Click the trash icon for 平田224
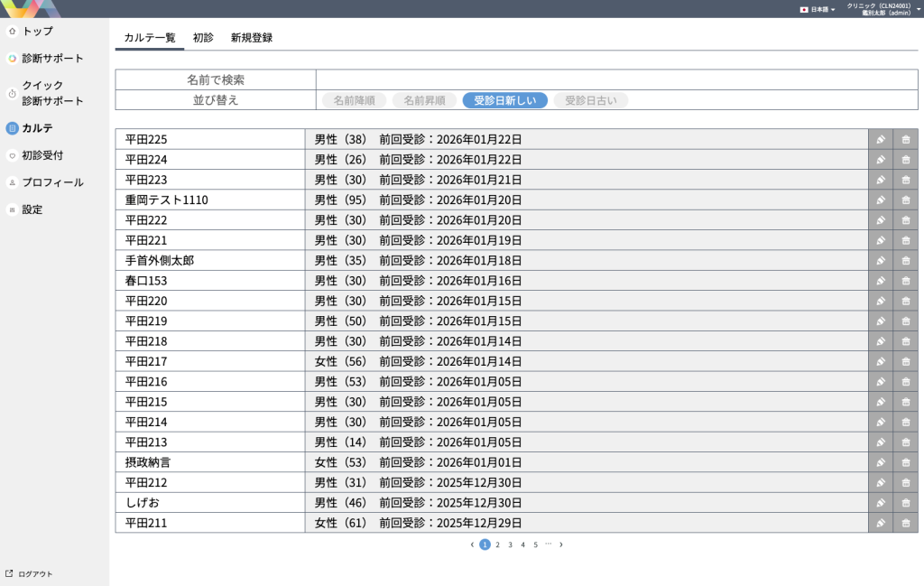Viewport: 924px width, 586px height. tap(905, 160)
